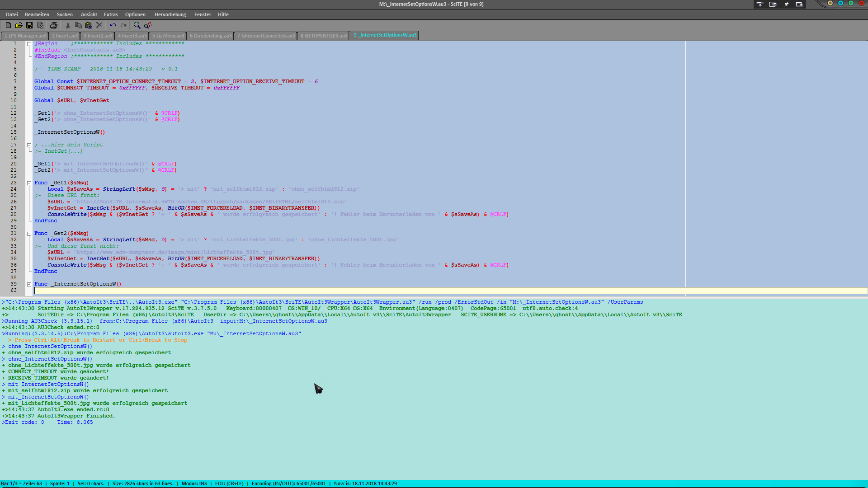
Task: Click the cyan circle window button
Action: coord(840,3)
